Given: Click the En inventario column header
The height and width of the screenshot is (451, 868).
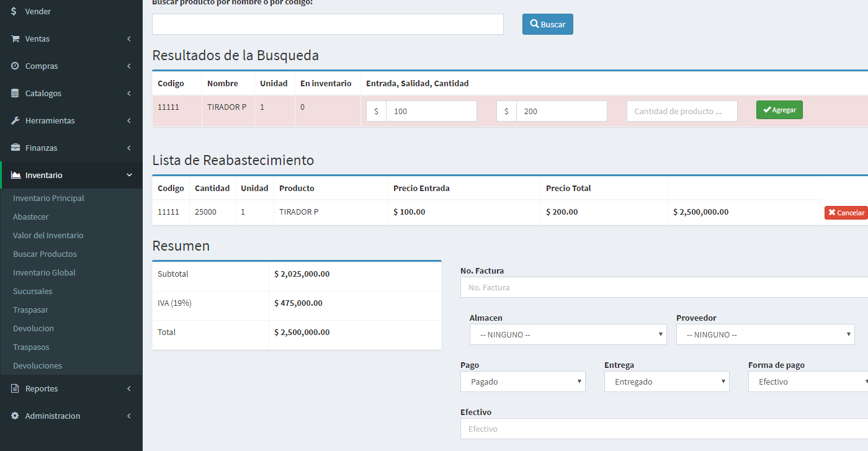Looking at the screenshot, I should point(326,83).
